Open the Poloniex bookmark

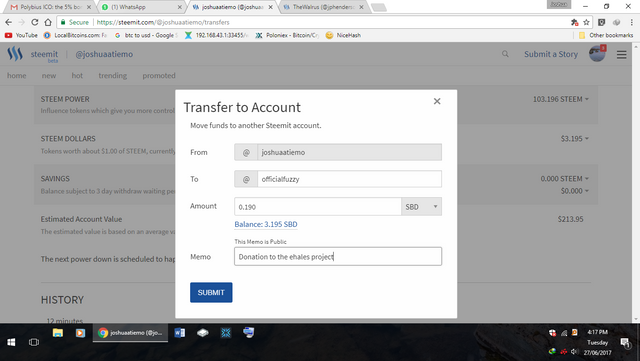(287, 35)
